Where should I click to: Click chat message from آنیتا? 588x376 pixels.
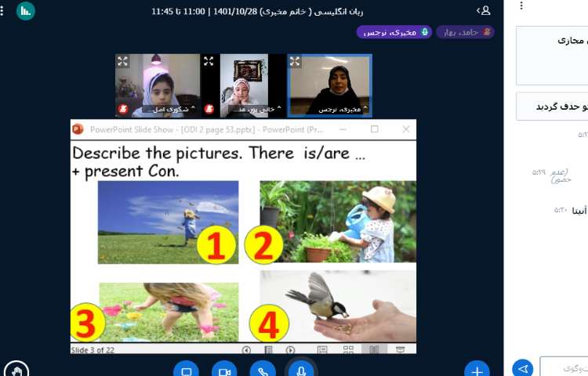click(570, 211)
